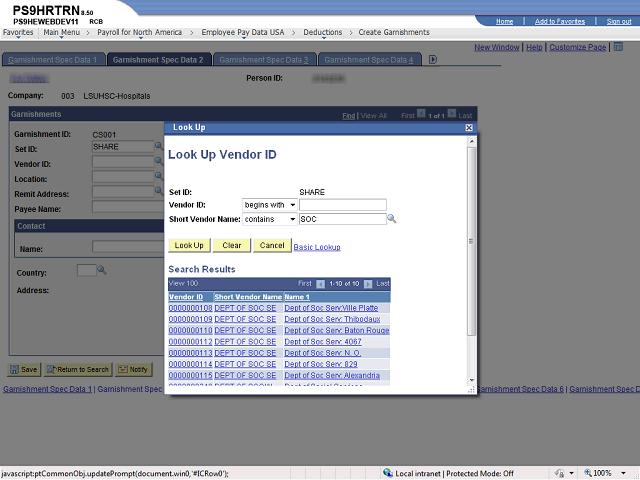Click the Payee Name input field
640x480 pixels.
pyautogui.click(x=128, y=207)
